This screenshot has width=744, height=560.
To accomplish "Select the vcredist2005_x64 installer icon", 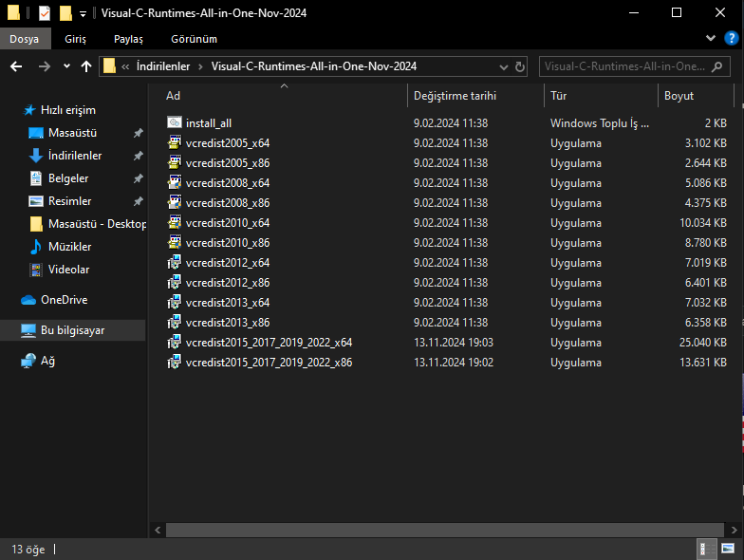I will tap(175, 142).
